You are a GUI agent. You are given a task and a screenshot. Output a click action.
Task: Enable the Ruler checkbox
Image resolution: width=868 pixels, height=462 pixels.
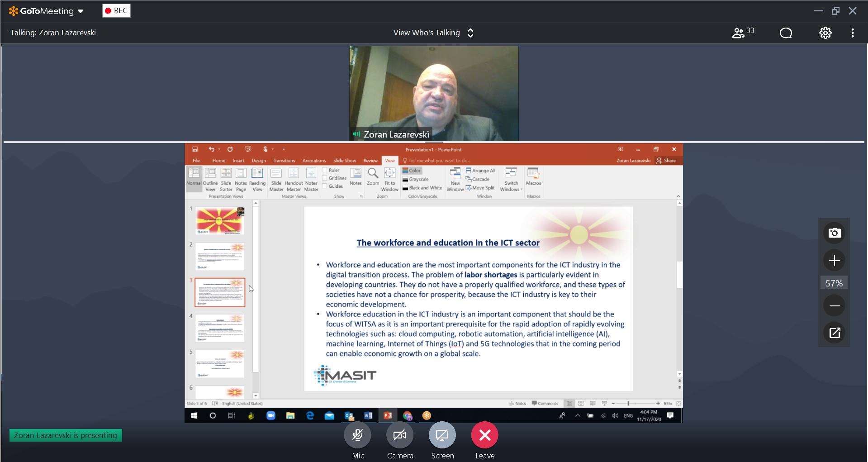point(331,170)
